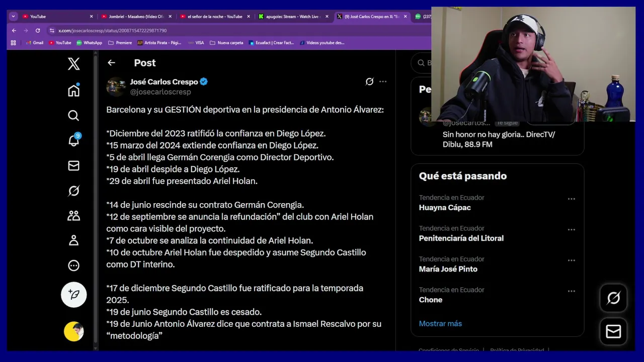Image resolution: width=644 pixels, height=362 pixels.
Task: Open Premiere bookmark folder
Action: tap(120, 43)
